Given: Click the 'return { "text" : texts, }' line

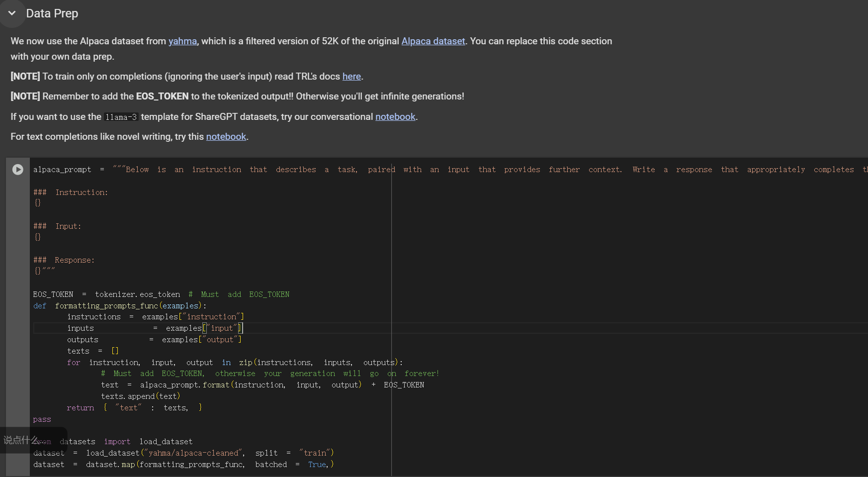Looking at the screenshot, I should click(x=134, y=408).
